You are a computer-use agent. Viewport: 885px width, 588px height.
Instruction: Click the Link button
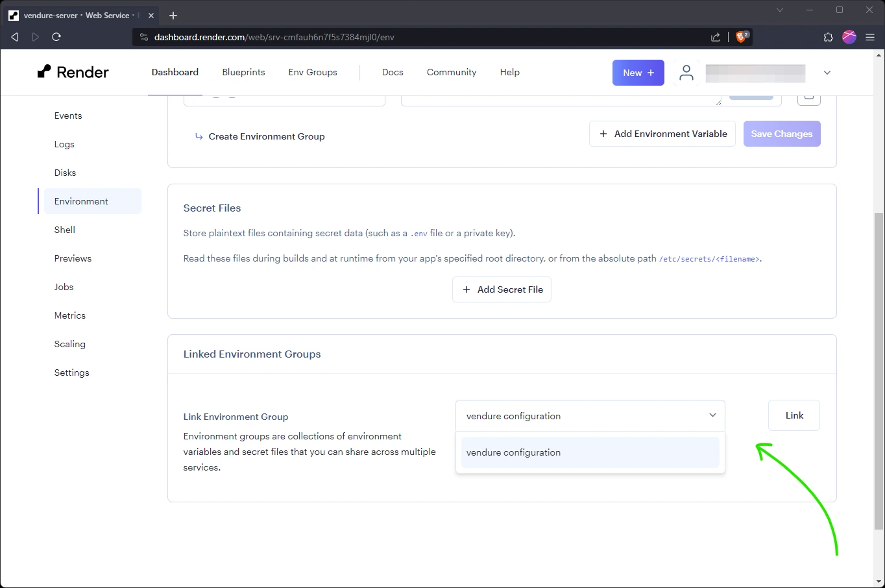point(794,415)
